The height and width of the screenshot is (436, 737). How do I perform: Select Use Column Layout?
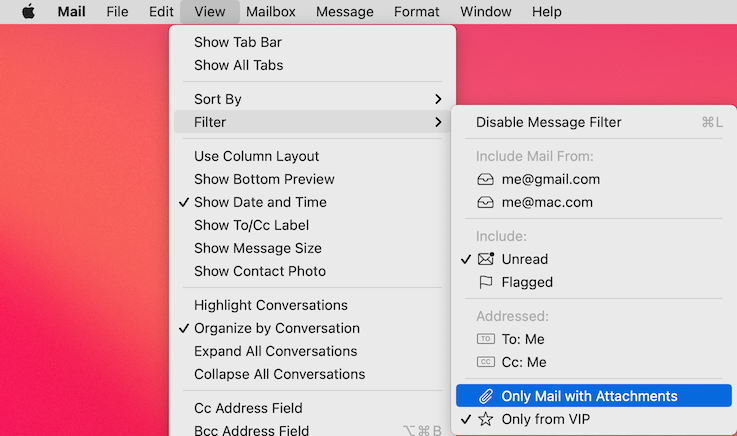tap(312, 156)
